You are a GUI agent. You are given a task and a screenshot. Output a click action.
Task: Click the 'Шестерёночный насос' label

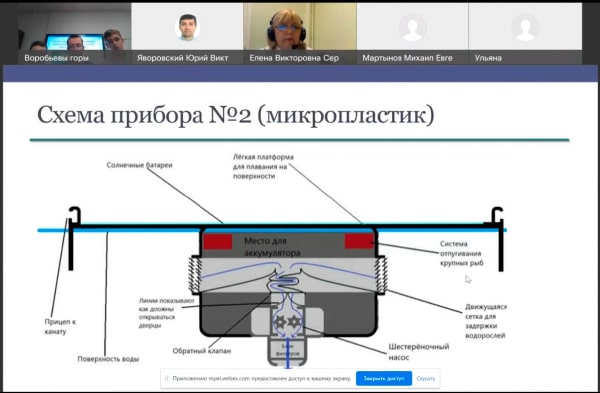pos(419,352)
